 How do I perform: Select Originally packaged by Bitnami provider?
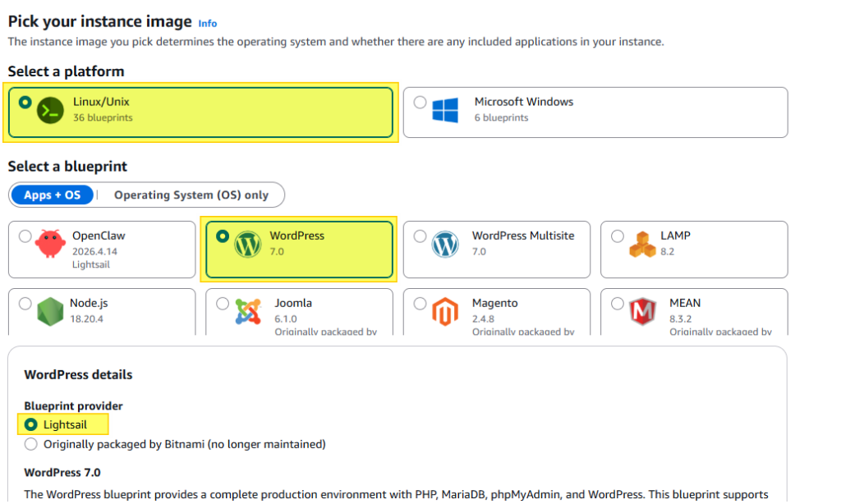coord(30,444)
